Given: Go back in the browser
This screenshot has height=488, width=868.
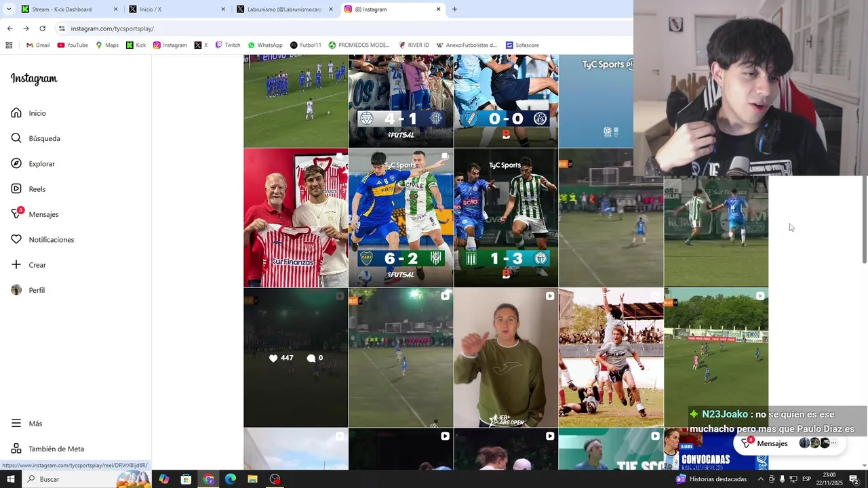Looking at the screenshot, I should tap(9, 28).
